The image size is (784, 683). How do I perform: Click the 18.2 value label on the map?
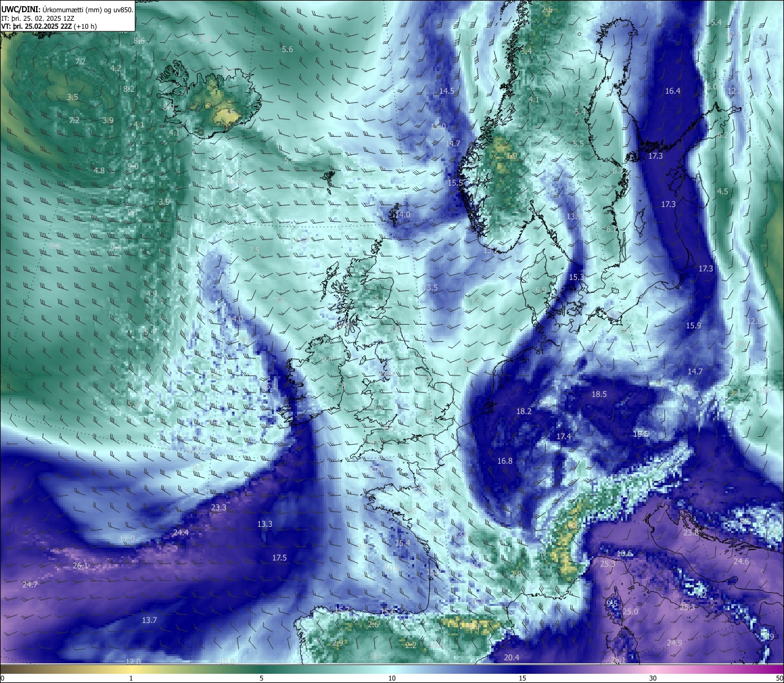[x=524, y=411]
